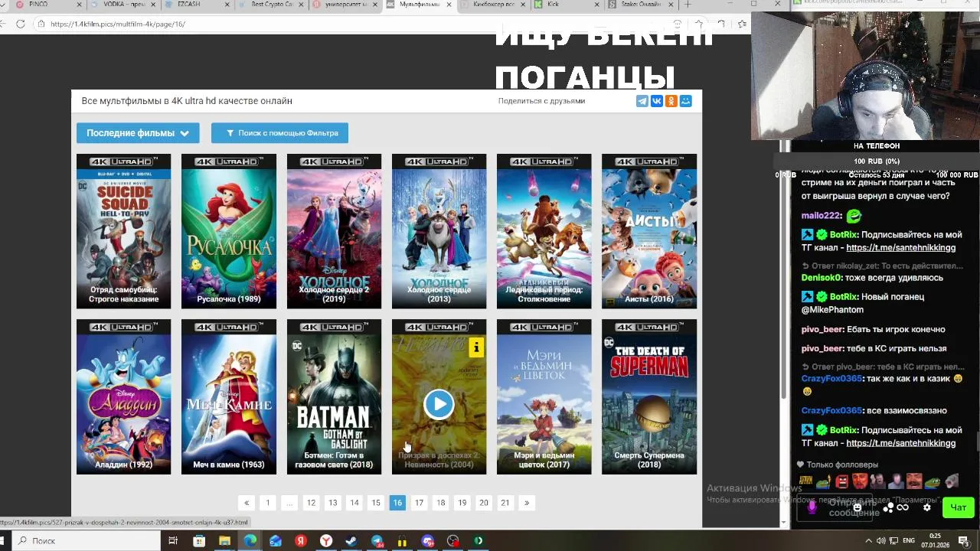The width and height of the screenshot is (980, 551).
Task: Play Призрак в доспехах 2 via play button
Action: (439, 404)
